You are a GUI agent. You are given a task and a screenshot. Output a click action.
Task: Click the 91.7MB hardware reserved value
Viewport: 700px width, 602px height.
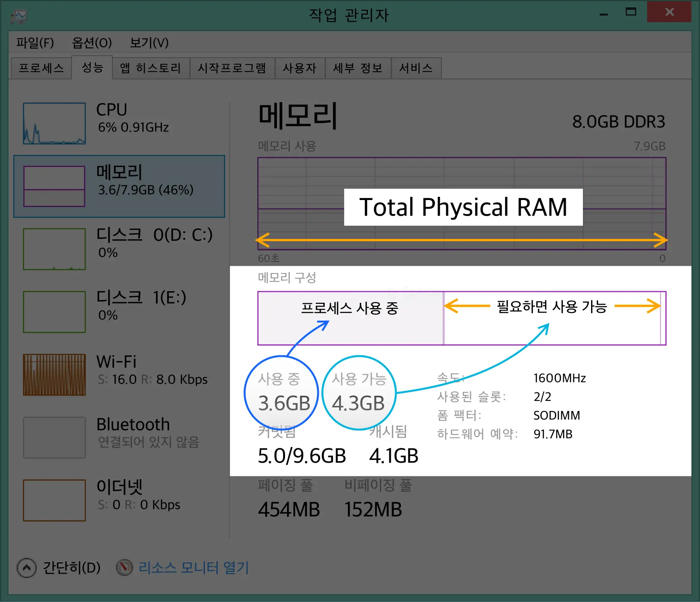[x=553, y=434]
